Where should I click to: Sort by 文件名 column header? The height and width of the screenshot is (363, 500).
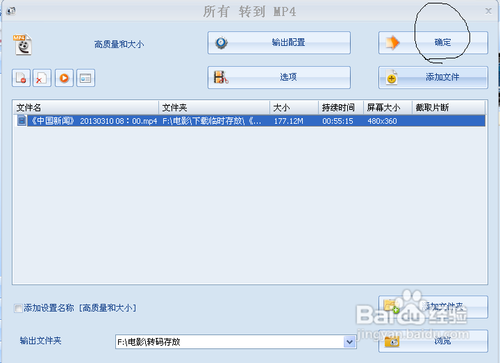pyautogui.click(x=86, y=108)
